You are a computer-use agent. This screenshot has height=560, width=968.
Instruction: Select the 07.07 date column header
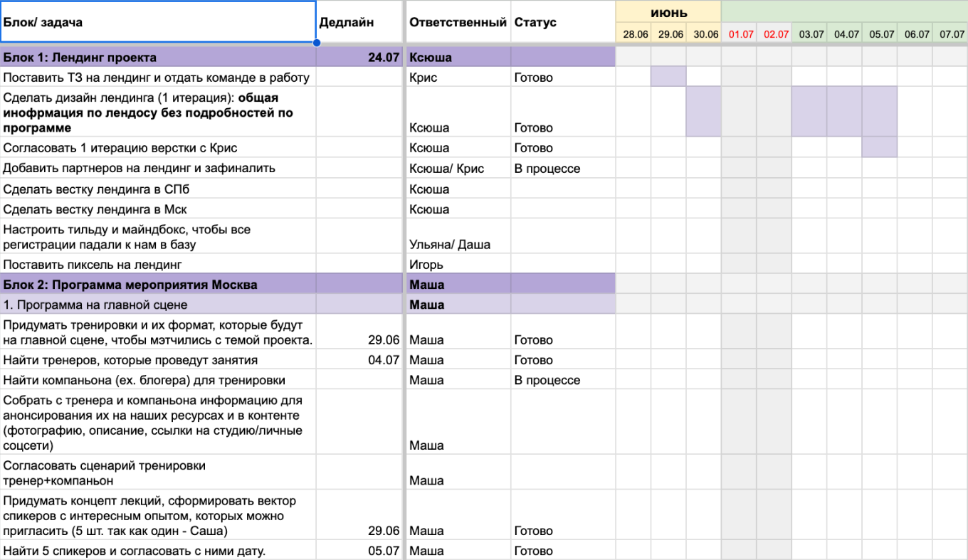click(x=950, y=33)
